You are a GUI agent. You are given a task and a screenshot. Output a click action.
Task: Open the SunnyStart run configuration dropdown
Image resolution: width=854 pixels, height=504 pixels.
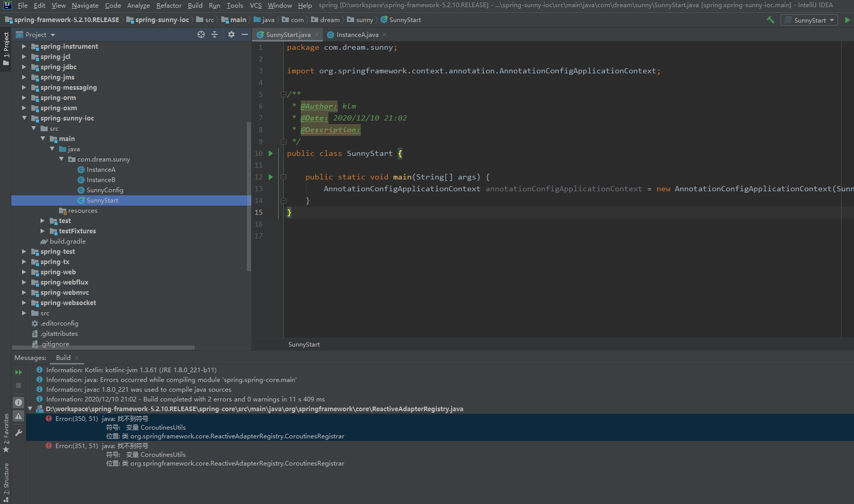pyautogui.click(x=809, y=20)
